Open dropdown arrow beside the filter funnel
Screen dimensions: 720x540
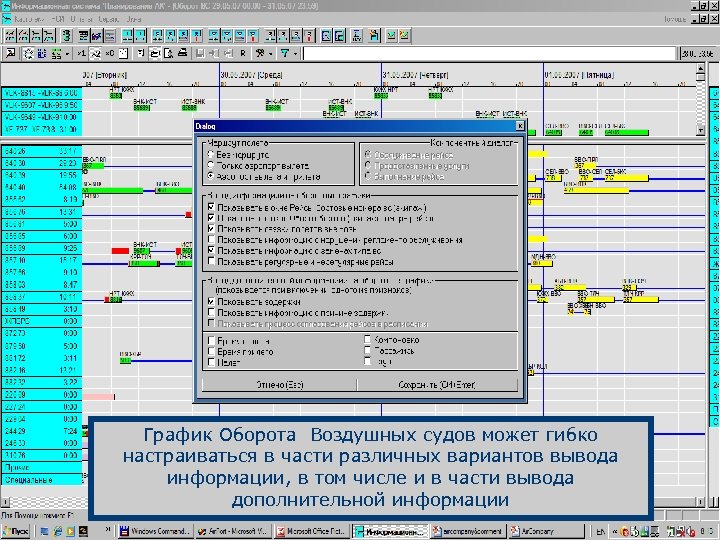(295, 54)
